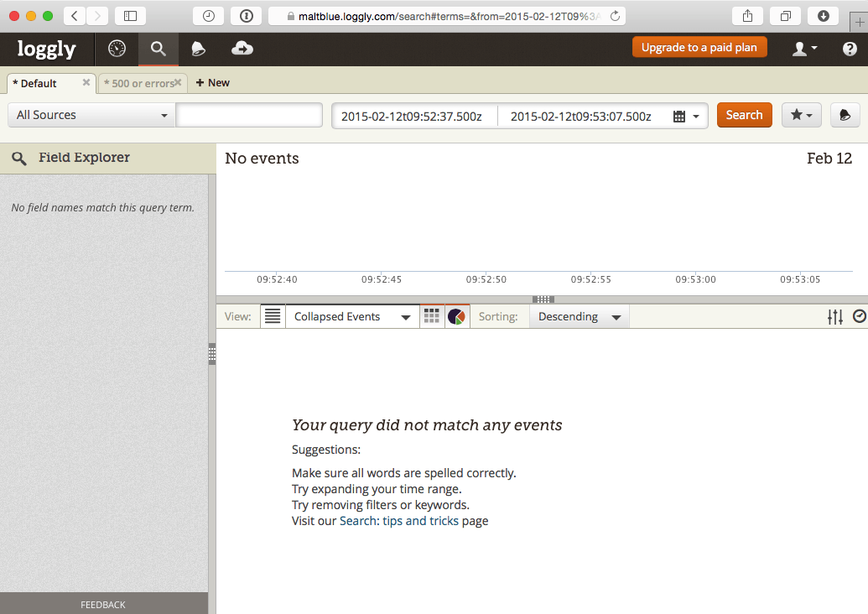The width and height of the screenshot is (868, 614).
Task: Grab the chart panel splitter handle
Action: (543, 299)
